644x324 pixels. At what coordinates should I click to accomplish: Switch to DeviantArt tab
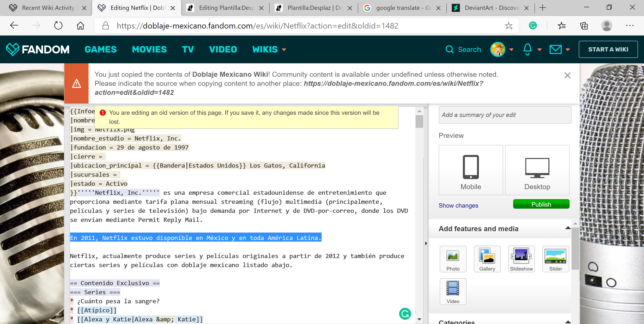490,8
